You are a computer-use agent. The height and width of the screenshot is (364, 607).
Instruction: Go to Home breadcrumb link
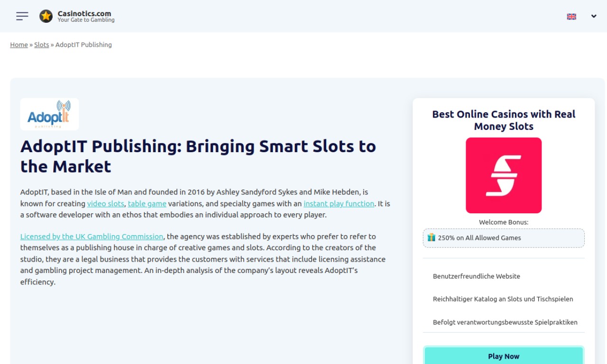19,45
